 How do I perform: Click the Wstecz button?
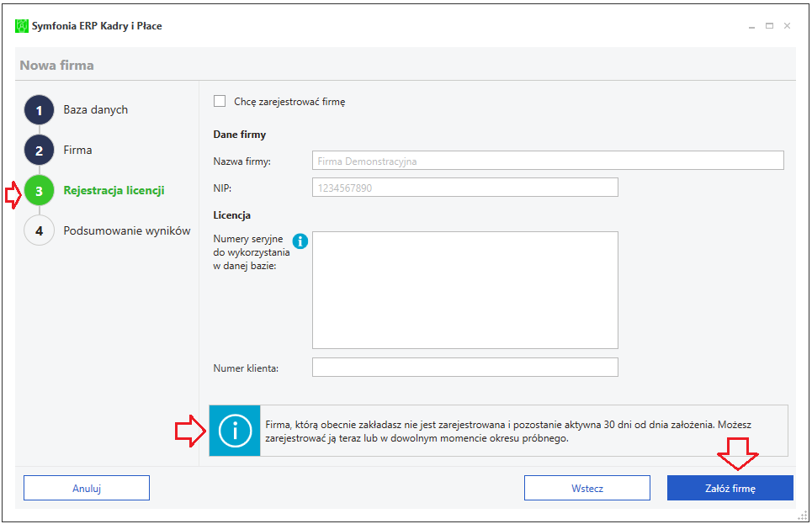587,488
